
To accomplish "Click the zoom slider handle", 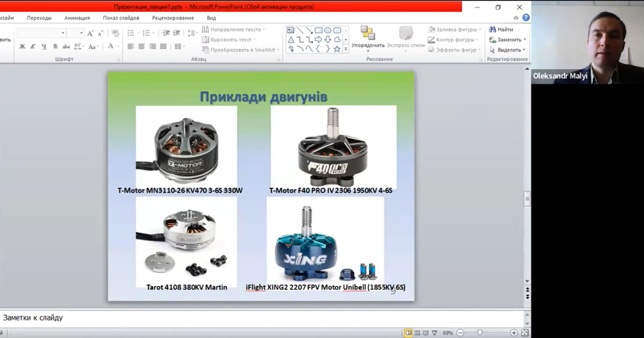I will pos(480,333).
